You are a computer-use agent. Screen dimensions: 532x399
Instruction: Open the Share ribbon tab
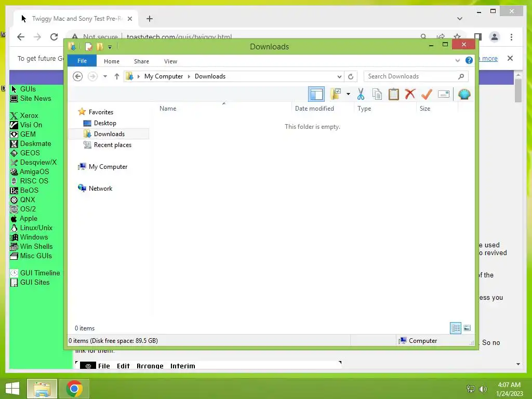[x=141, y=61]
